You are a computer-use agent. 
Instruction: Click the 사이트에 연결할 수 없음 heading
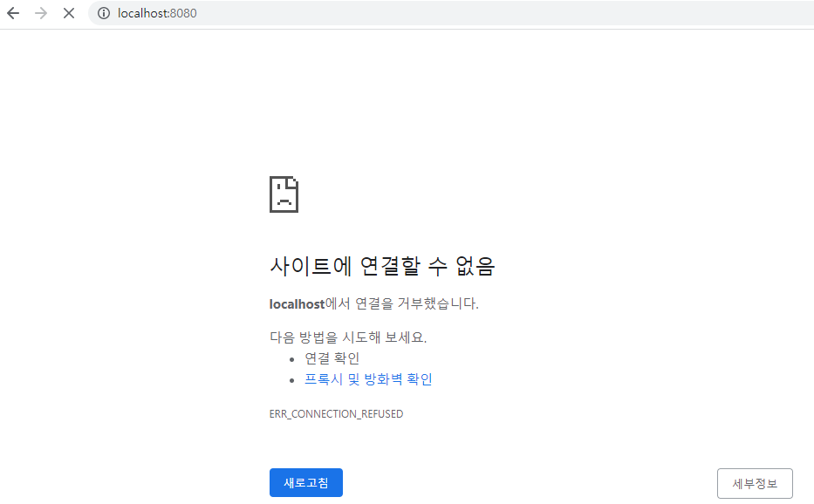click(382, 266)
